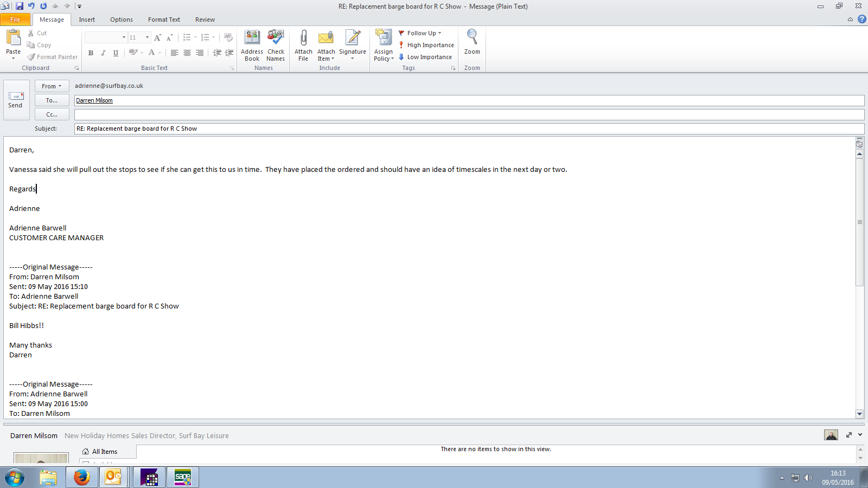Cut the selected text
Screen dimensions: 868x488
point(37,33)
